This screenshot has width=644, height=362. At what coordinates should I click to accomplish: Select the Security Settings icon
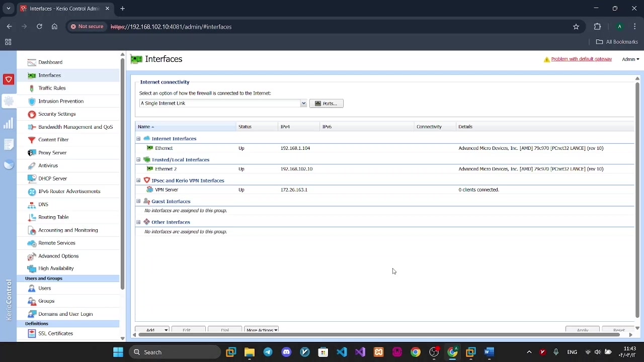coord(32,114)
